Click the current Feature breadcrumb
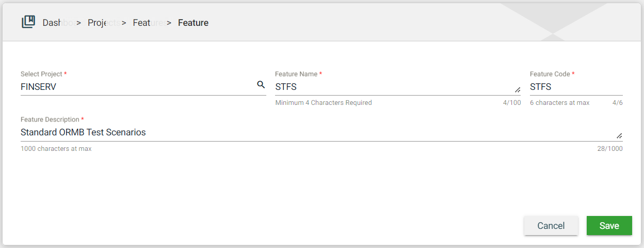The width and height of the screenshot is (644, 248). point(193,23)
